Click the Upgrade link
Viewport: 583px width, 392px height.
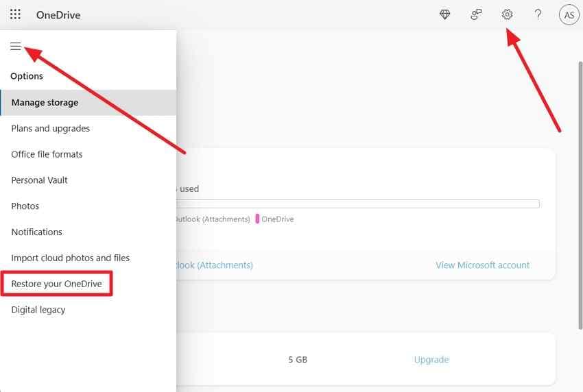point(431,360)
